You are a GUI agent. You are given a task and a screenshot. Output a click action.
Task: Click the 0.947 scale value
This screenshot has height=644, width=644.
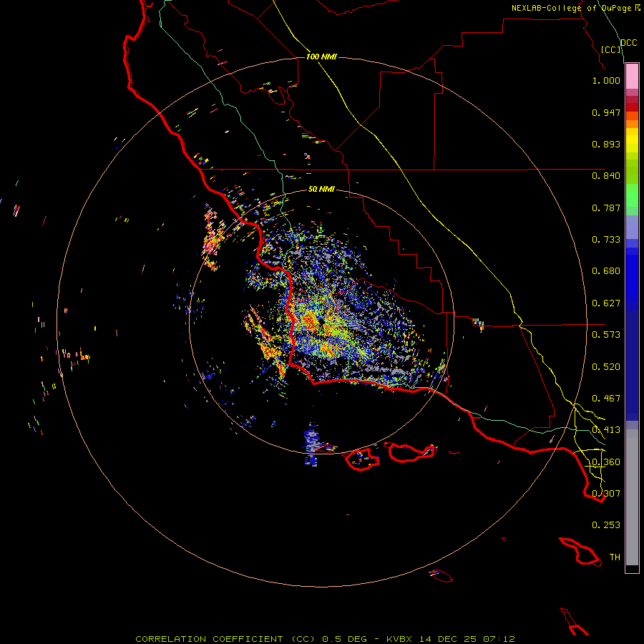click(606, 112)
